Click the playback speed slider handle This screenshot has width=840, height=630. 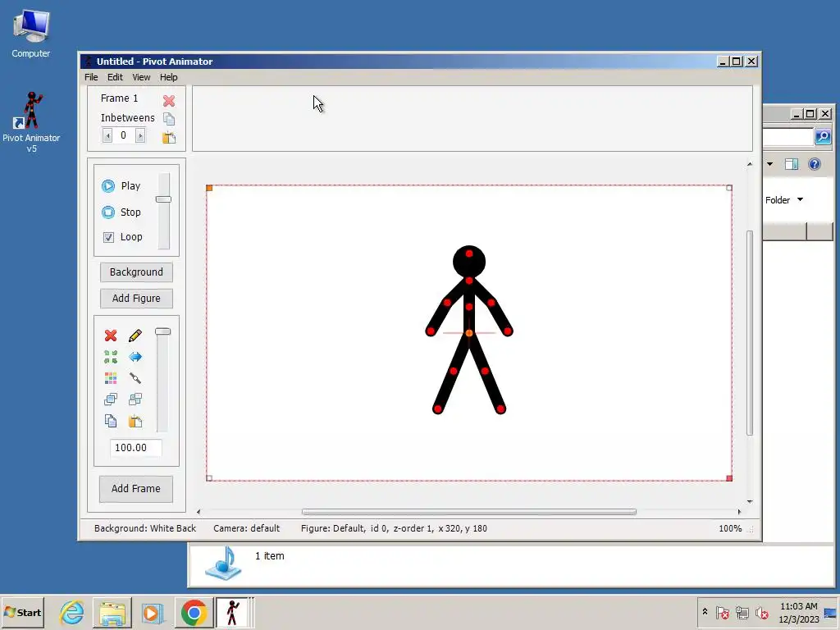(x=163, y=199)
